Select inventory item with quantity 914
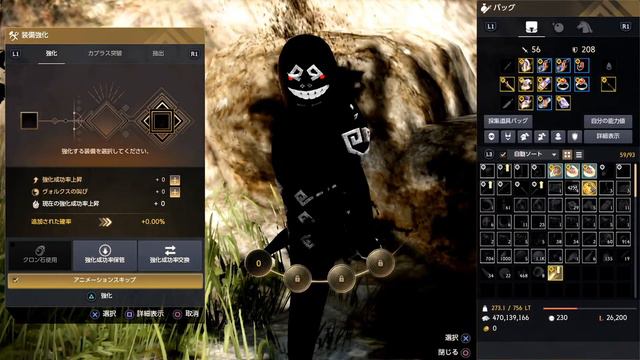The width and height of the screenshot is (640, 360). [x=623, y=239]
